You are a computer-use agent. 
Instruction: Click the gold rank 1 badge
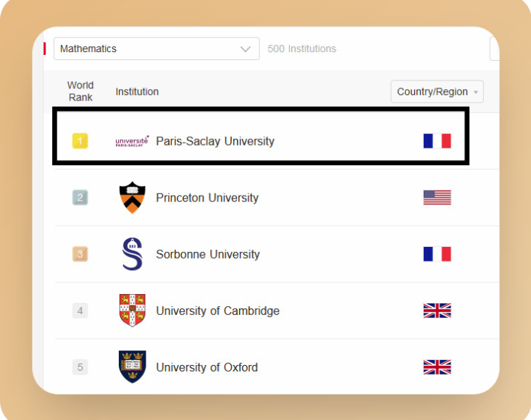point(80,140)
